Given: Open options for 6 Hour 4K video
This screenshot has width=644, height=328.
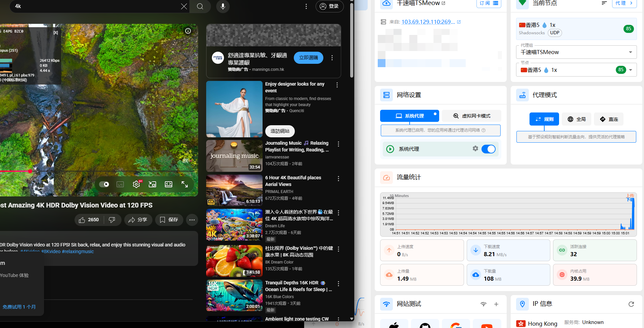Looking at the screenshot, I should tap(338, 179).
